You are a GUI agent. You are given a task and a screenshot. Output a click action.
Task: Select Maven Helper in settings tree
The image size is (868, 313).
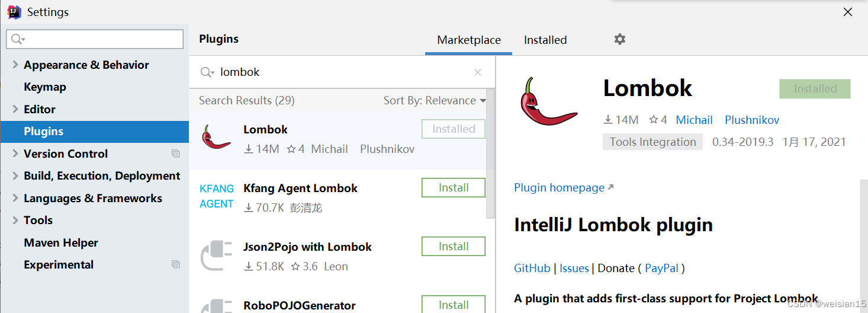click(61, 242)
